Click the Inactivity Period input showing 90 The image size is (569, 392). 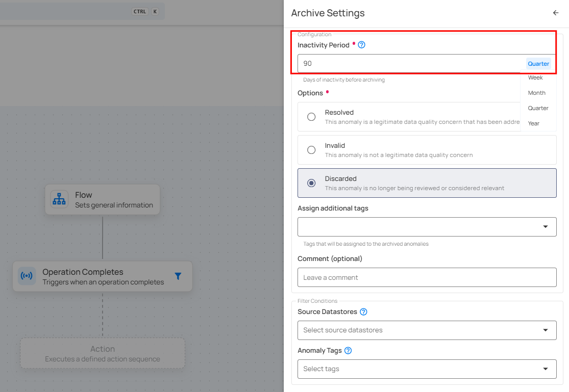pos(408,64)
